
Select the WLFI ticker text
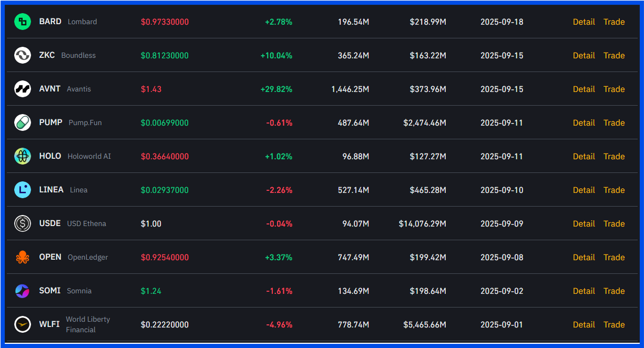click(x=49, y=324)
